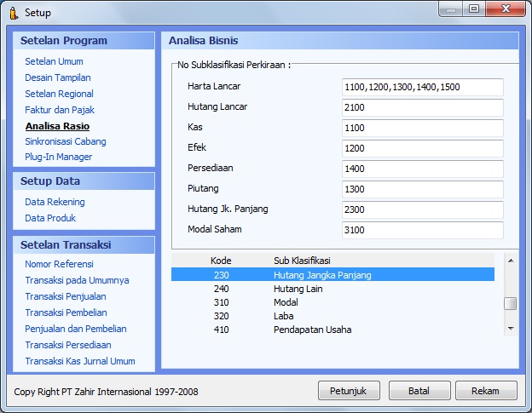Select row 240 Hutang Lain in list
This screenshot has width=532, height=413.
(332, 289)
